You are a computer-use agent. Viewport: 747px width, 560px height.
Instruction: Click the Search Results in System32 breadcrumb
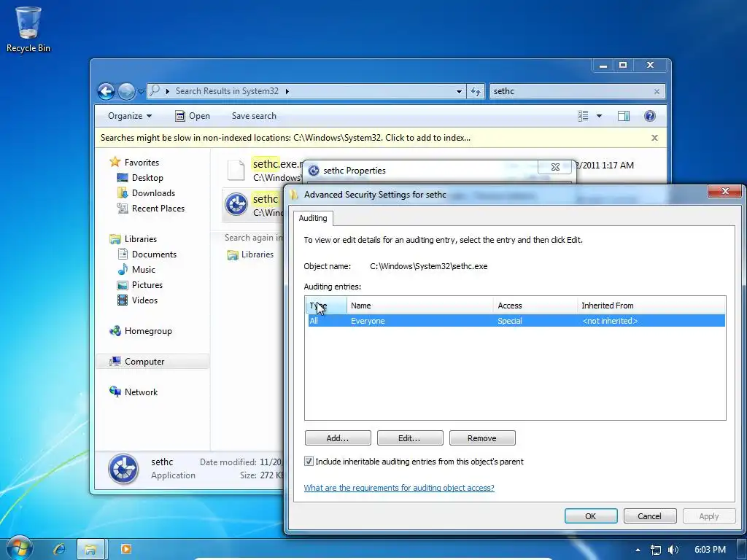click(x=227, y=91)
